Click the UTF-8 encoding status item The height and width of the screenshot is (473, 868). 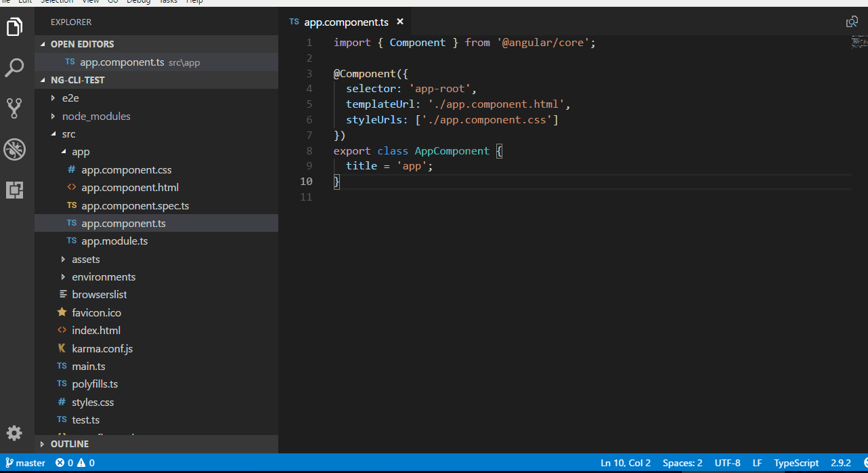(x=727, y=463)
